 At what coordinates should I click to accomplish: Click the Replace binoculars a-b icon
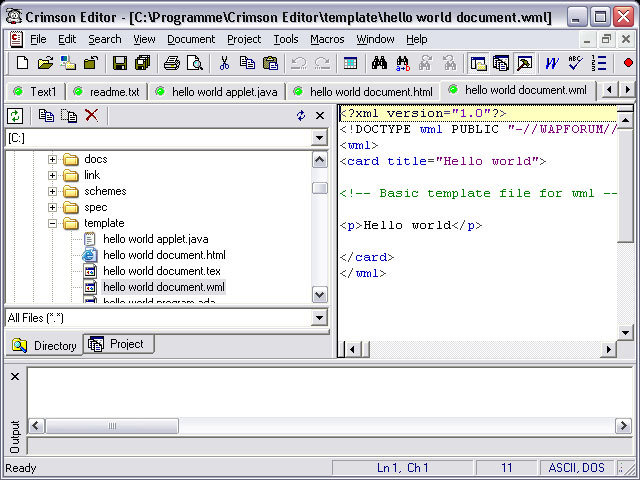point(402,63)
